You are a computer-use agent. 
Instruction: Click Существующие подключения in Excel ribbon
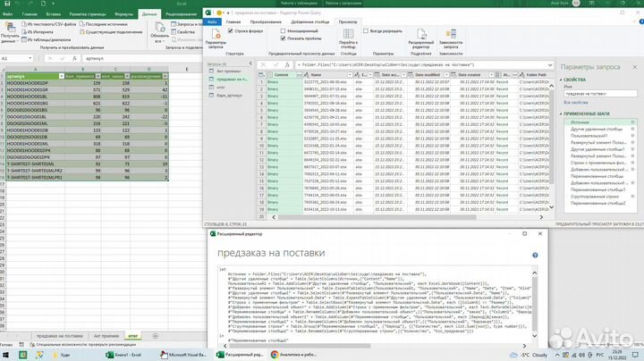[x=111, y=31]
